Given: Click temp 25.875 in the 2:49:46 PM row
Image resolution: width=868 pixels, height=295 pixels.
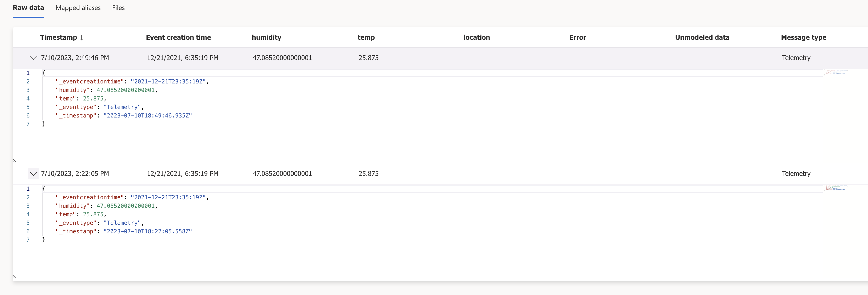Looking at the screenshot, I should (368, 58).
